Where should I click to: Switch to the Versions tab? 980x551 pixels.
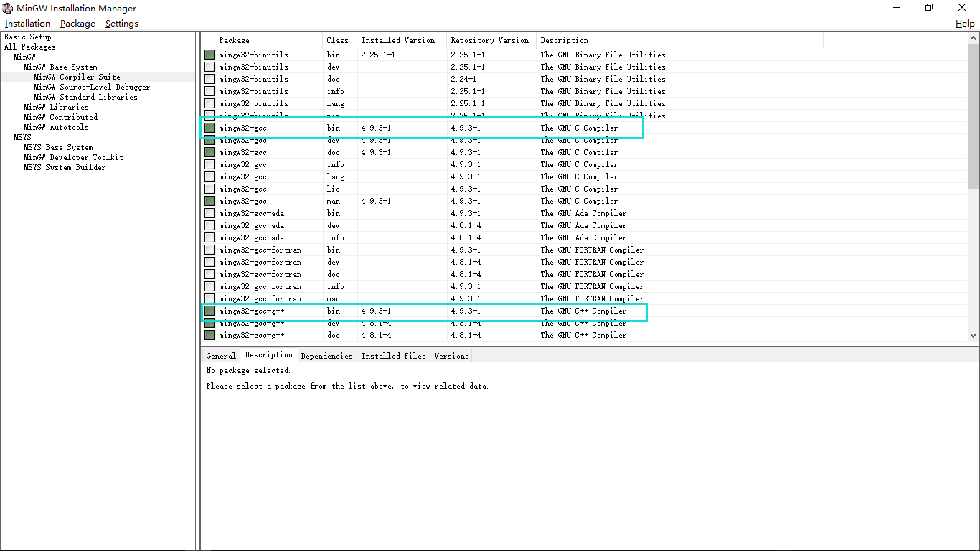coord(451,356)
